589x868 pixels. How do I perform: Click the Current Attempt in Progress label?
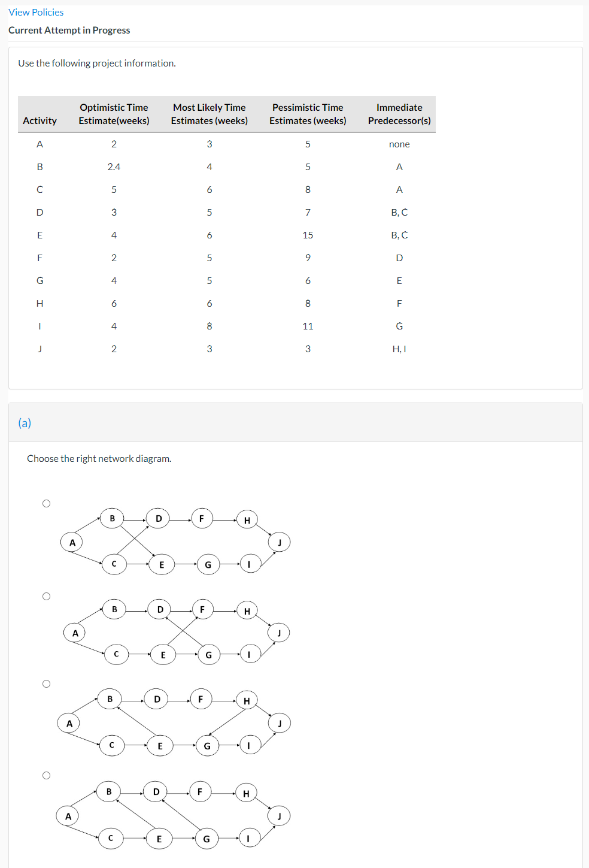[x=70, y=30]
